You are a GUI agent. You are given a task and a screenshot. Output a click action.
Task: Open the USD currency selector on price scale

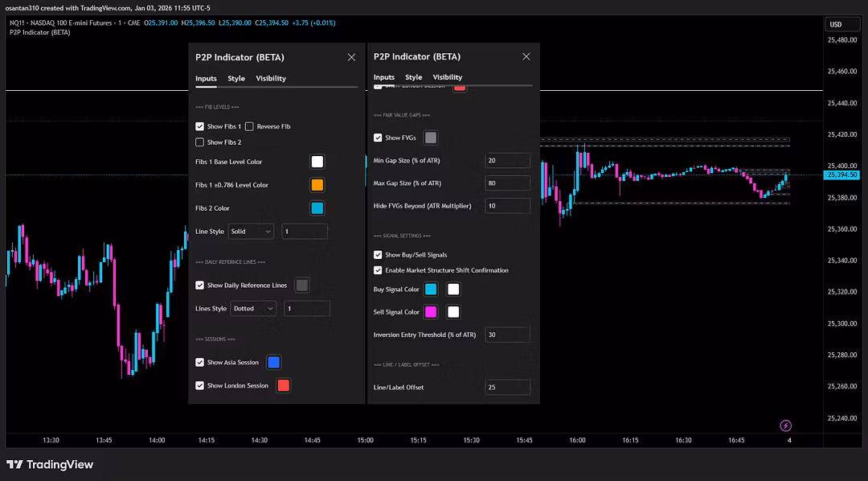click(x=843, y=24)
